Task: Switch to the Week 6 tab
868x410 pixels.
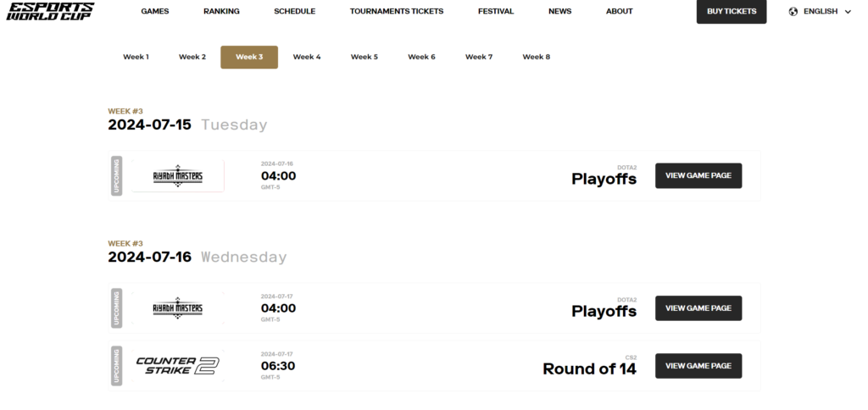Action: pyautogui.click(x=422, y=57)
